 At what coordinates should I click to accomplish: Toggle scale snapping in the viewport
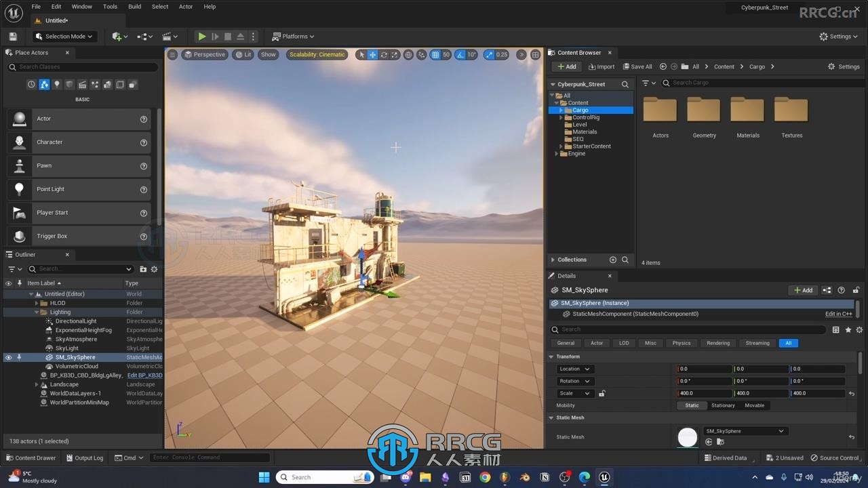(x=488, y=55)
